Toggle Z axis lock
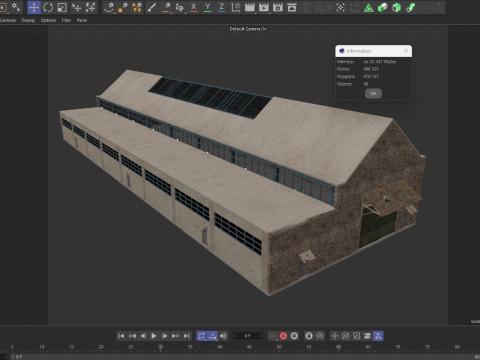 pos(221,7)
